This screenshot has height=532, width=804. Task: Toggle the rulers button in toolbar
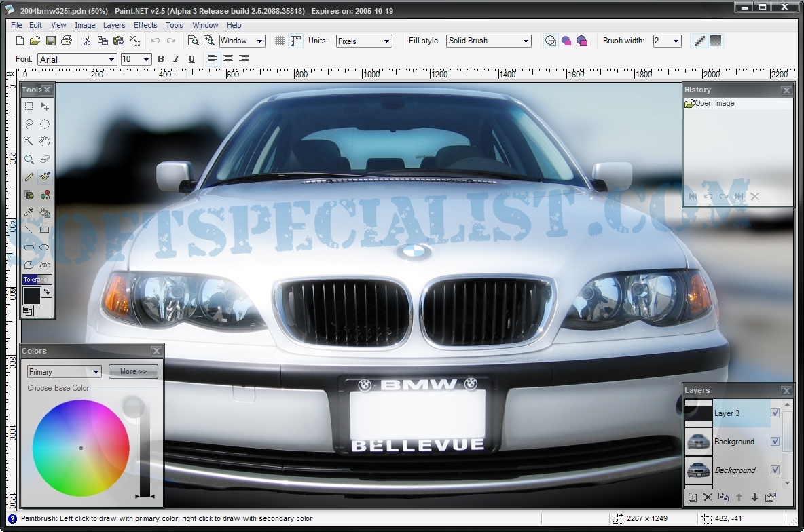click(295, 41)
